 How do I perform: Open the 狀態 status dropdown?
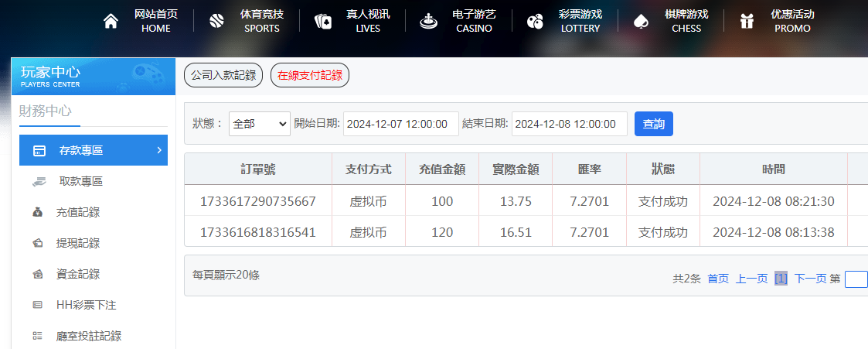(260, 124)
